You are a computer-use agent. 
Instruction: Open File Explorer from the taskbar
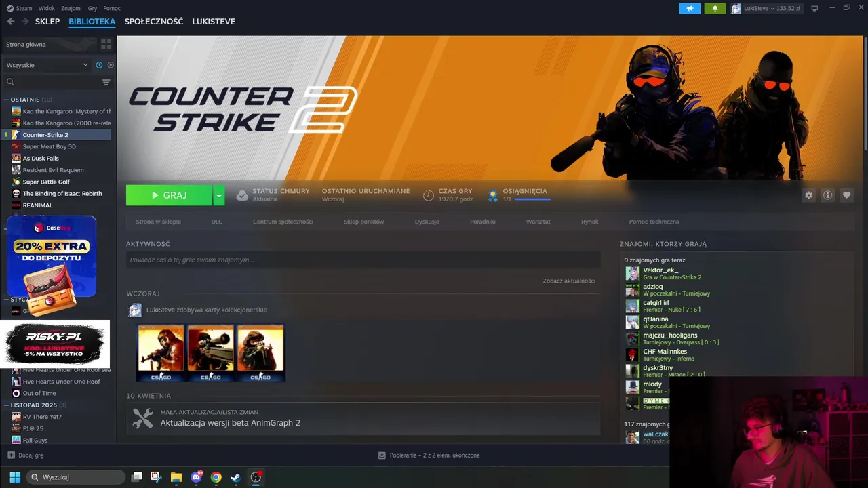point(176,477)
